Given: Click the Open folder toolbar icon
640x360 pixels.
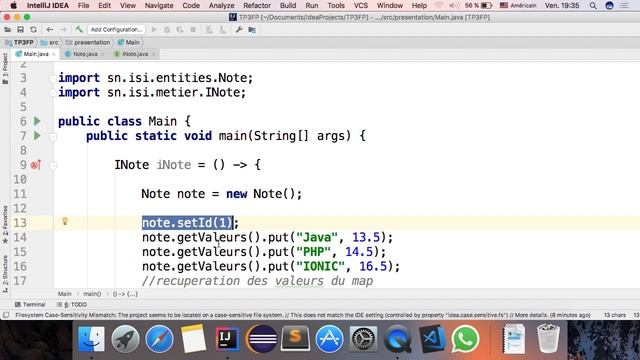Looking at the screenshot, I should coord(7,29).
